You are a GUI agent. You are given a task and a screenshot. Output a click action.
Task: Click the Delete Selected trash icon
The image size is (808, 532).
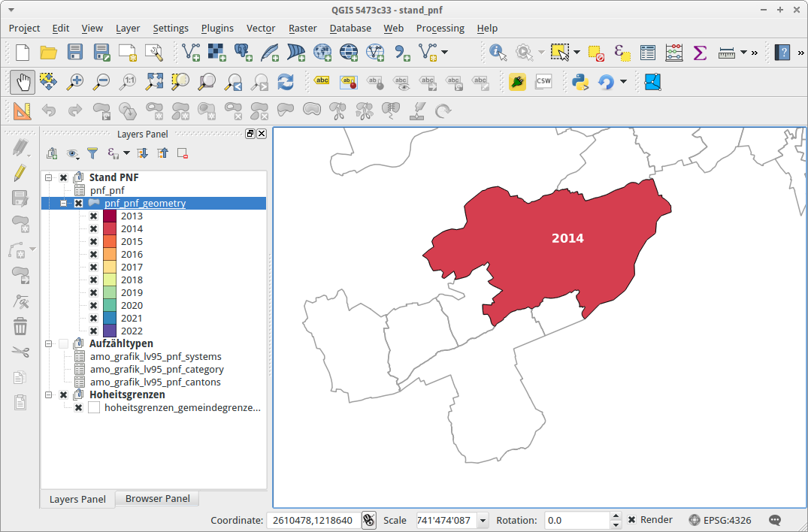click(x=20, y=326)
